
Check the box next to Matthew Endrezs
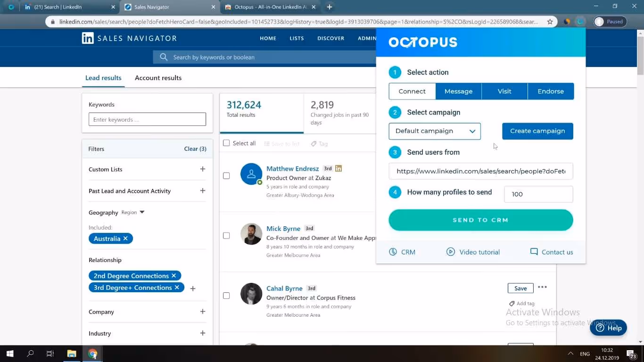pyautogui.click(x=226, y=175)
